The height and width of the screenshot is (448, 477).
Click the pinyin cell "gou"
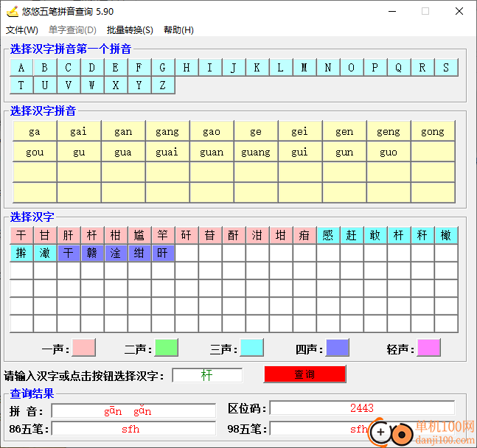coord(35,152)
